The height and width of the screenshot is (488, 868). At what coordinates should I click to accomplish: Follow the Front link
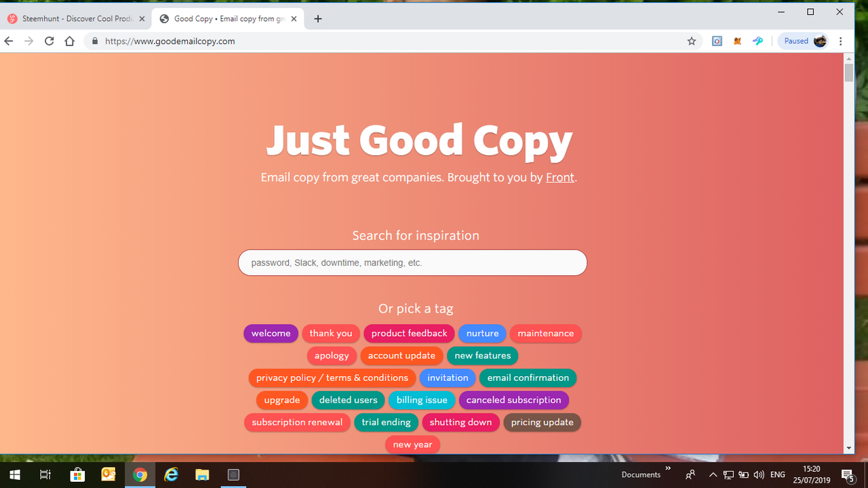560,178
